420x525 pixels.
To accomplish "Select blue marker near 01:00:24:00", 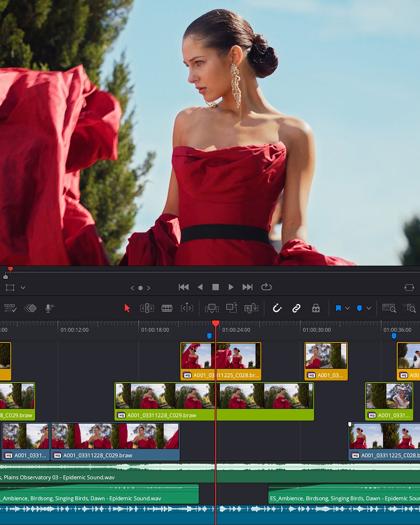I will [x=209, y=336].
